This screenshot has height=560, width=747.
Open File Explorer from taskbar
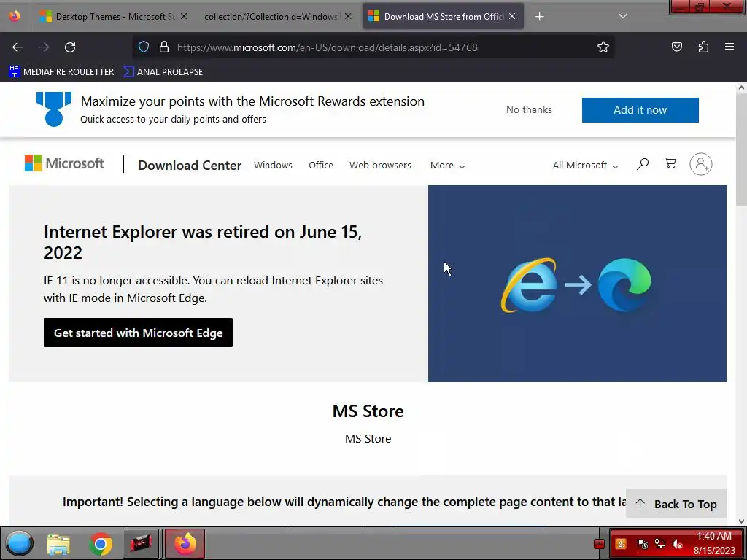click(58, 544)
